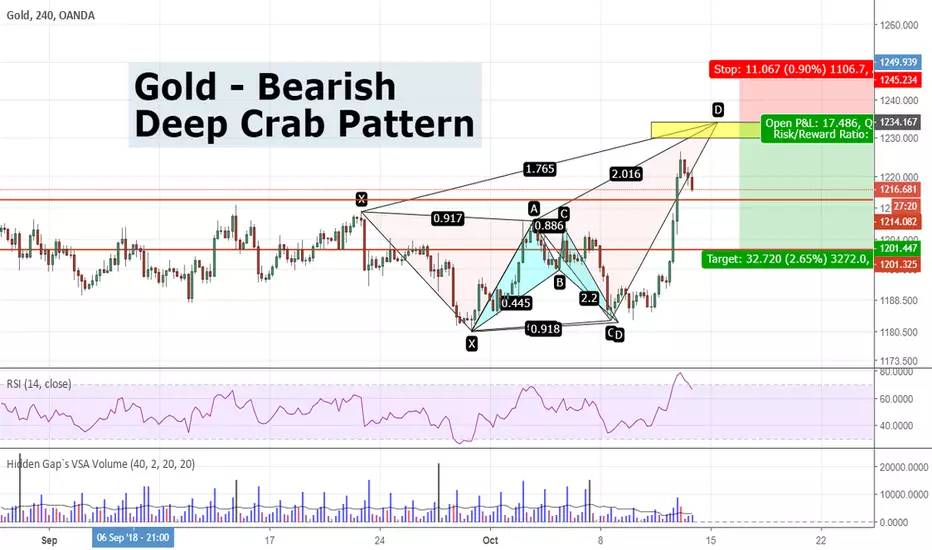Click the 1.765 ratio label

tap(540, 169)
